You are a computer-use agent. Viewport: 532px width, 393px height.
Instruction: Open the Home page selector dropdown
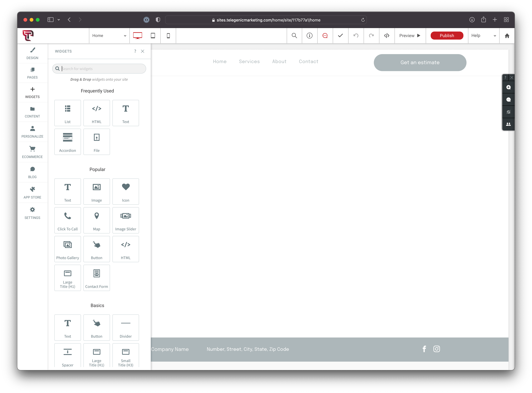tap(109, 36)
